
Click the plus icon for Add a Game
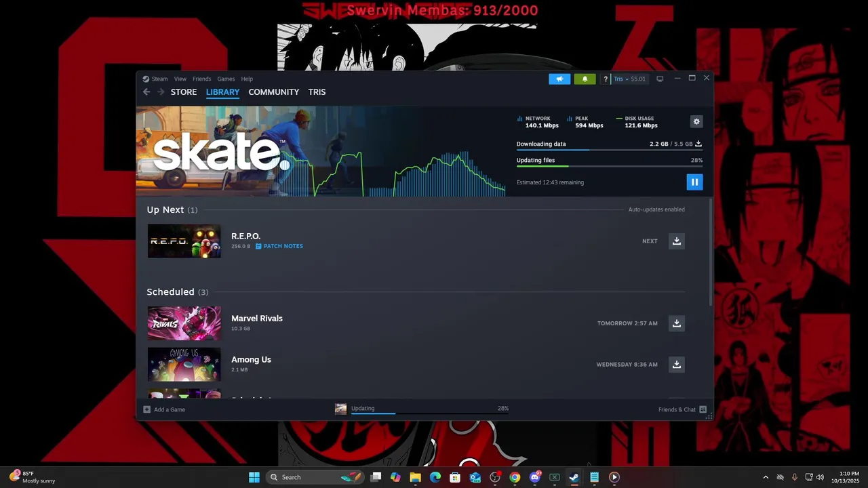click(x=146, y=409)
